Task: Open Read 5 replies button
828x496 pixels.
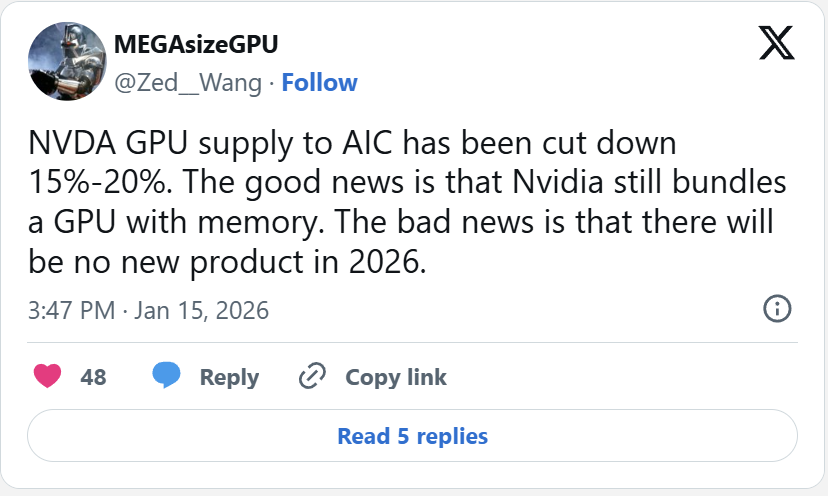Action: (412, 436)
